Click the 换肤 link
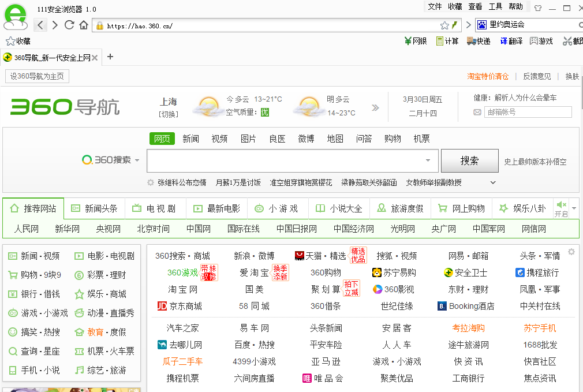Viewport: 583px width, 392px height. 572,76
